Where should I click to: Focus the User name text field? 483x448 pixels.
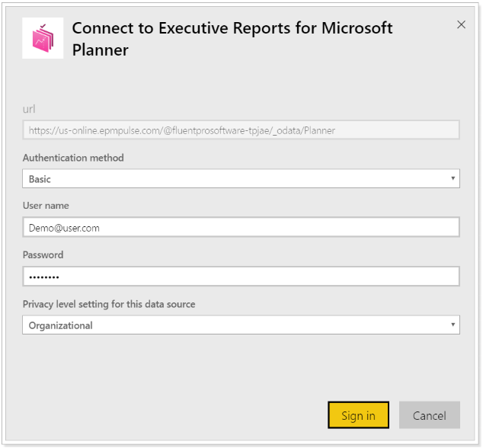click(x=241, y=227)
